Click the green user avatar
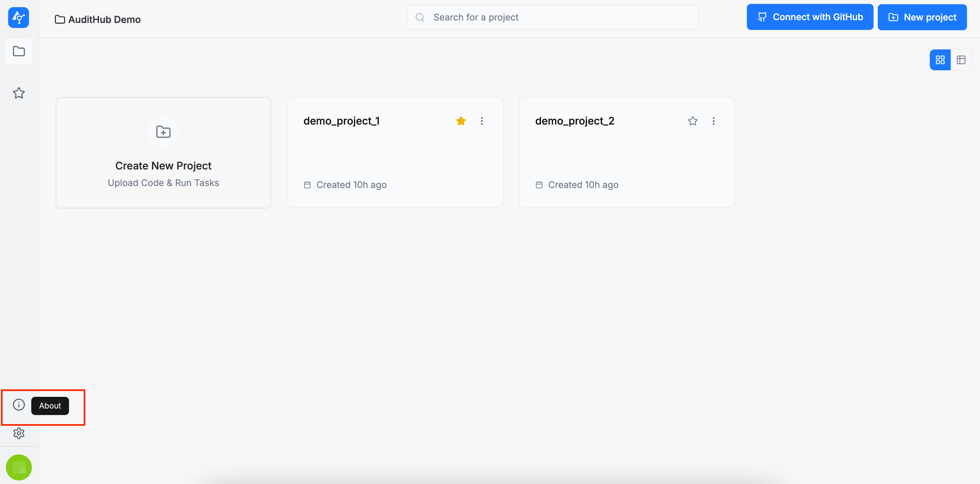980x484 pixels. [x=19, y=467]
